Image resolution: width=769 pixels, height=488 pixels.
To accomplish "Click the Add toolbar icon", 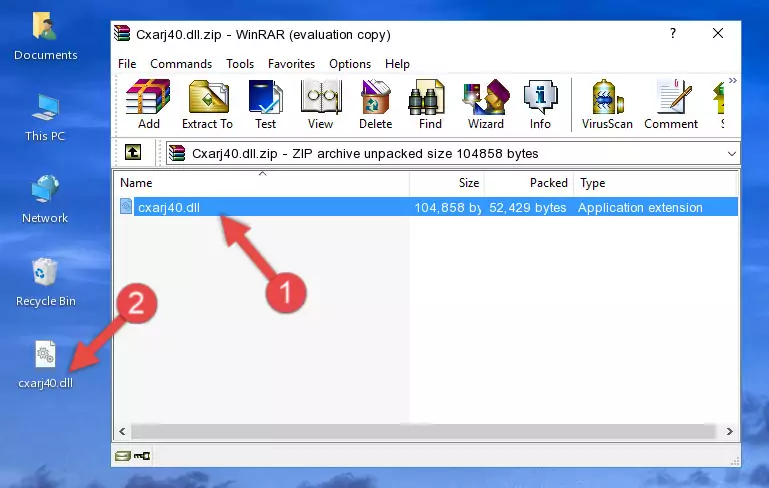I will (148, 104).
